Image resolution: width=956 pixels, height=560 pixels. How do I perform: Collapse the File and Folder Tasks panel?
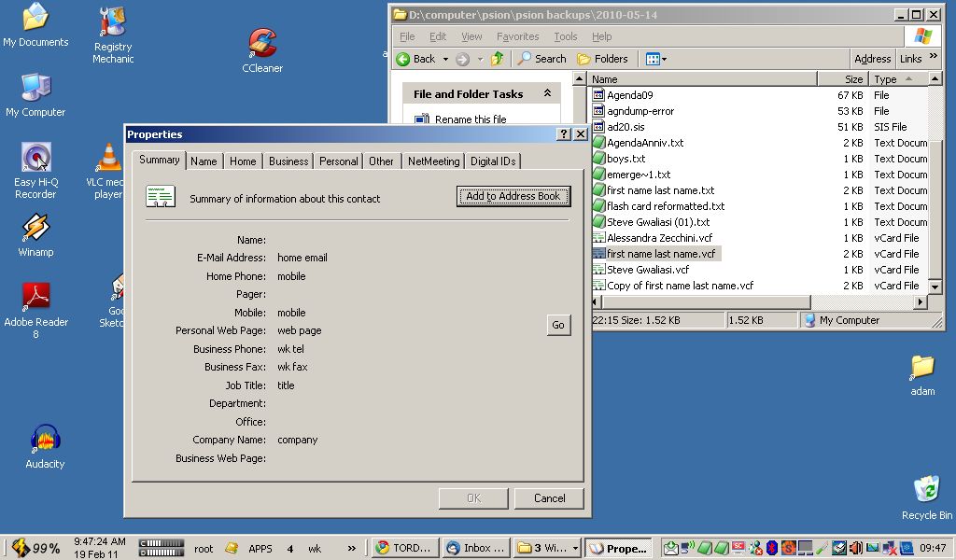pos(548,94)
